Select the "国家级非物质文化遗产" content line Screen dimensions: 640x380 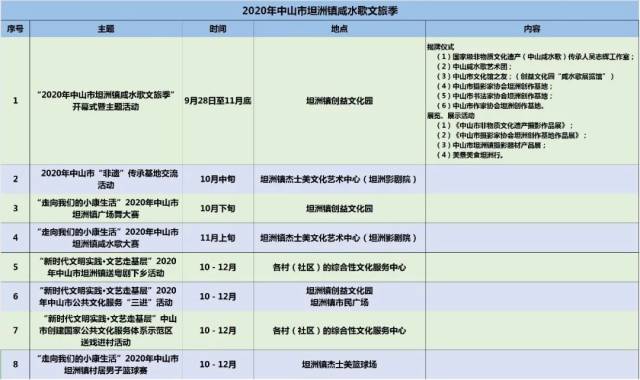[536, 57]
